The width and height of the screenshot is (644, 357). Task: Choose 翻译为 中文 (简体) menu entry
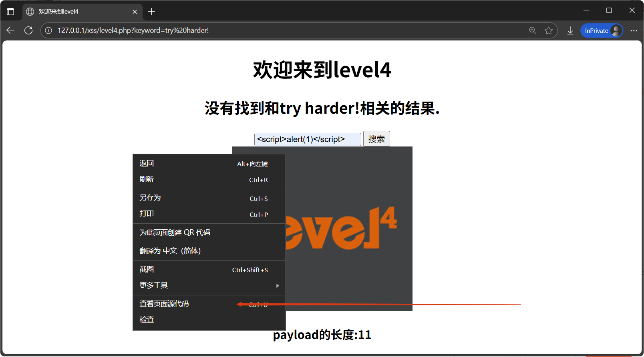pyautogui.click(x=209, y=251)
